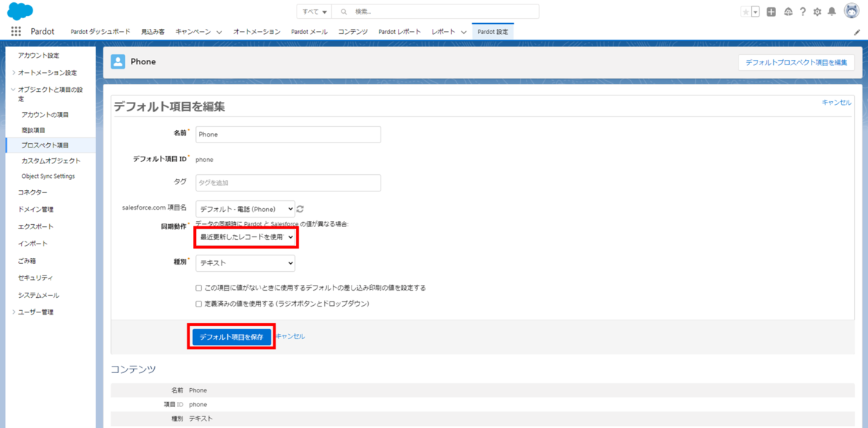Screen dimensions: 868x428
Task: Click the Phone prospect field icon
Action: pyautogui.click(x=118, y=61)
